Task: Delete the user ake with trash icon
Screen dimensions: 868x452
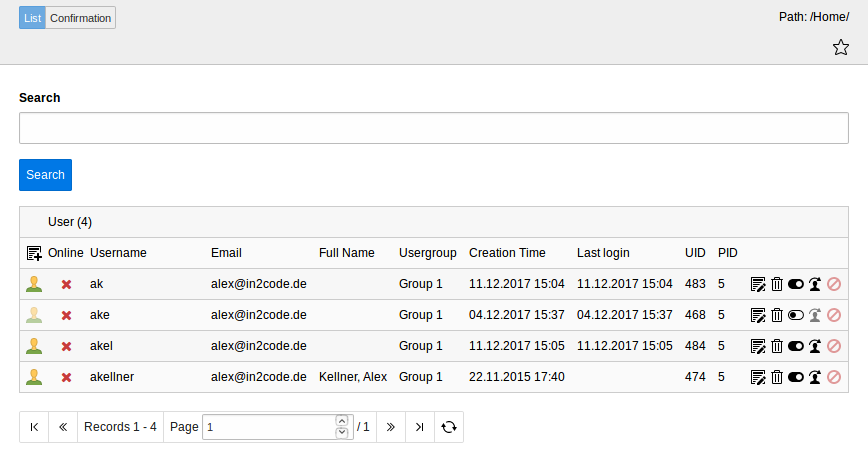Action: click(777, 315)
